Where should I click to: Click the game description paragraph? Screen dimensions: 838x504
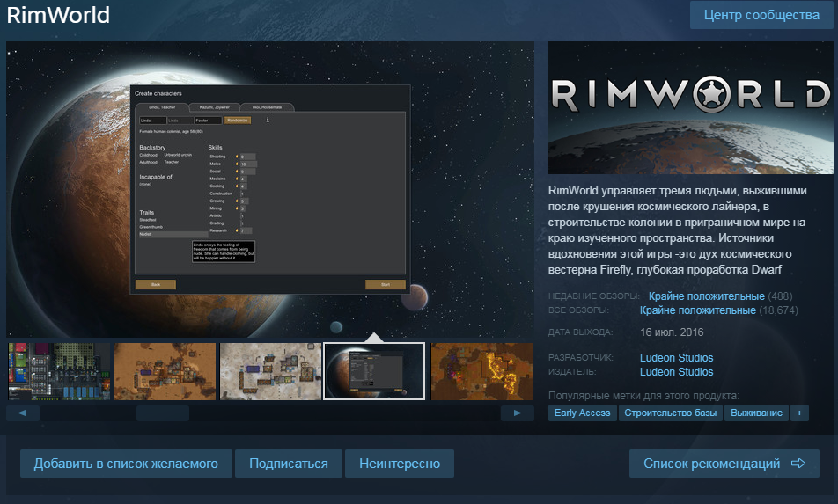pos(678,230)
